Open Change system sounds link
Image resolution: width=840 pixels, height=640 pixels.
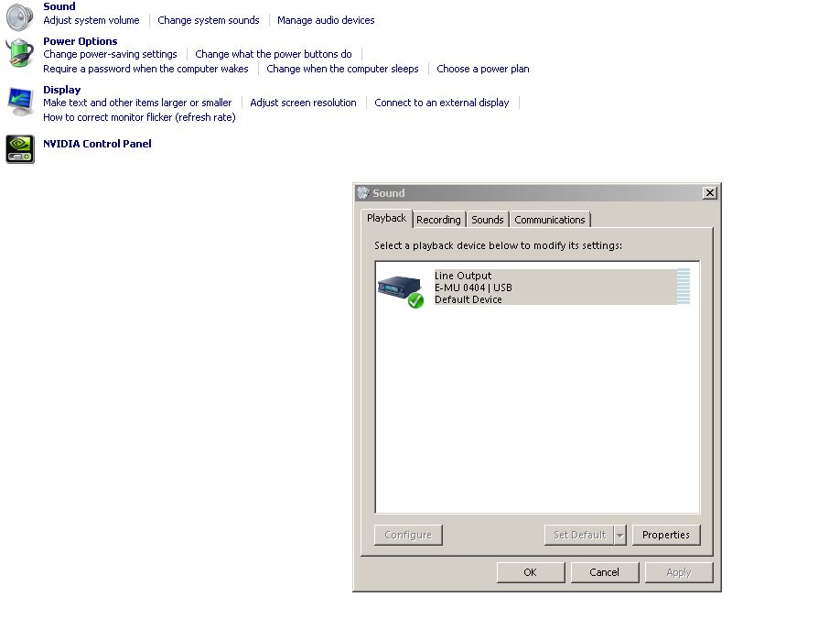[208, 20]
